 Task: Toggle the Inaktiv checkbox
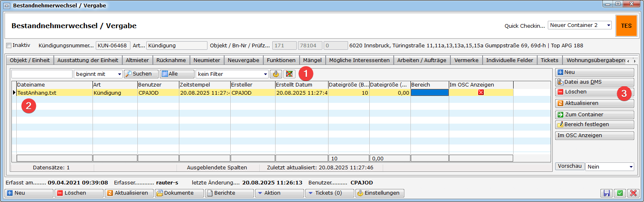[9, 45]
